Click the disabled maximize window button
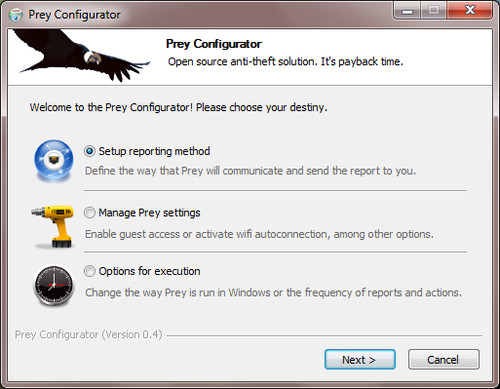The height and width of the screenshot is (389, 500). tap(433, 11)
